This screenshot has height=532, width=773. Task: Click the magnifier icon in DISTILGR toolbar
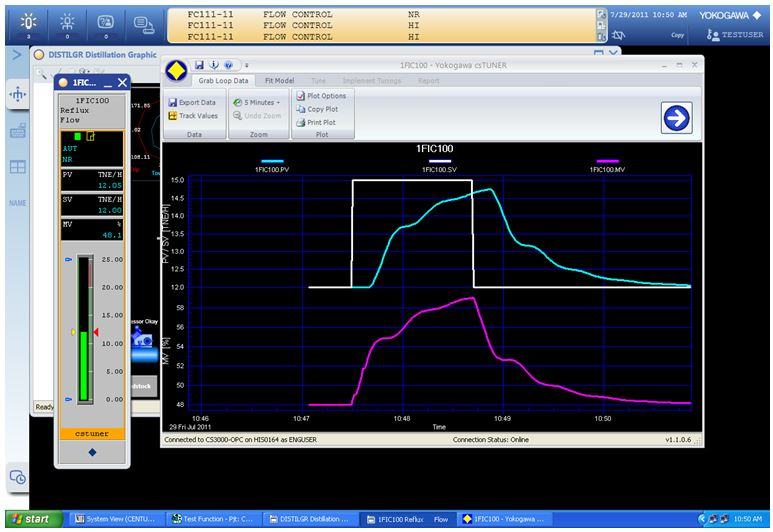41,73
